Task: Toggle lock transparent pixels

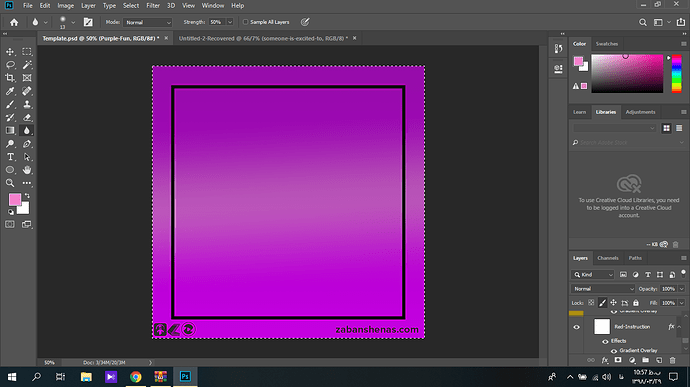Action: pyautogui.click(x=591, y=303)
